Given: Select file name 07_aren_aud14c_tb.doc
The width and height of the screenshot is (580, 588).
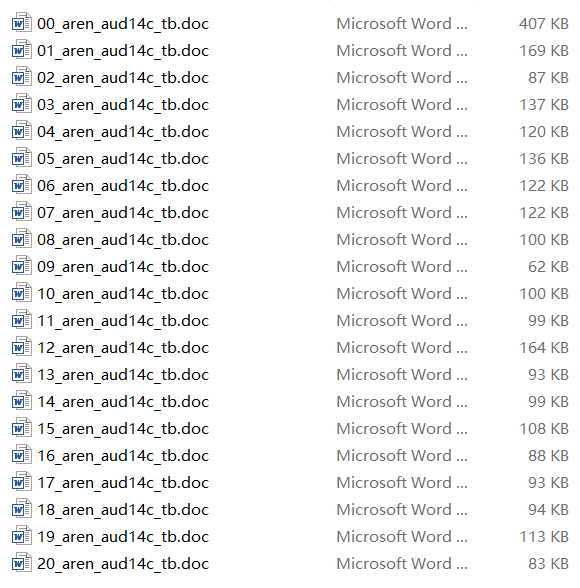Looking at the screenshot, I should (123, 213).
